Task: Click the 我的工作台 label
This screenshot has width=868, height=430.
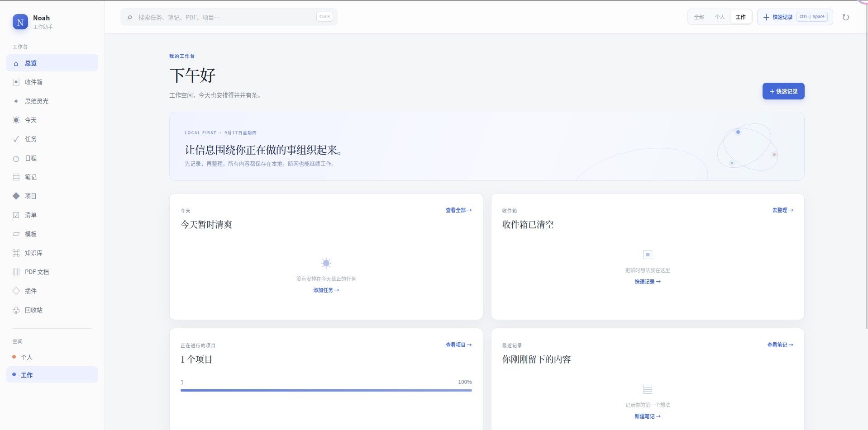Action: pyautogui.click(x=182, y=56)
